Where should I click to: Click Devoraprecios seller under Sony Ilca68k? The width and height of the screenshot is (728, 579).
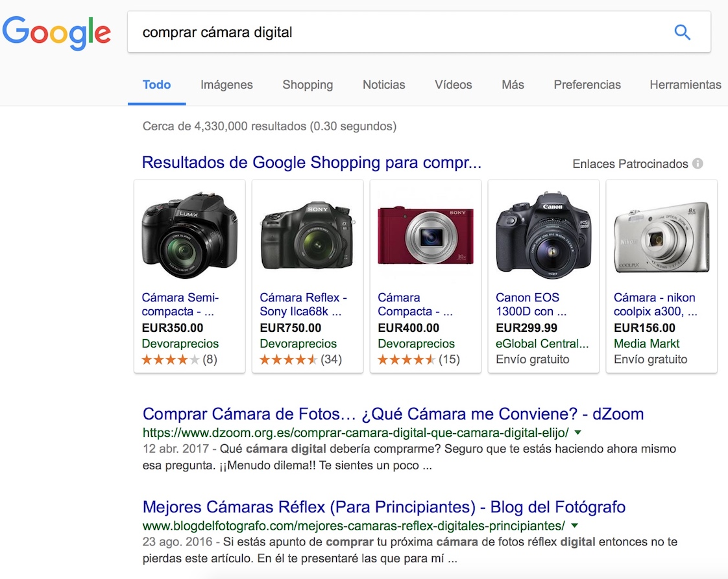tap(298, 344)
